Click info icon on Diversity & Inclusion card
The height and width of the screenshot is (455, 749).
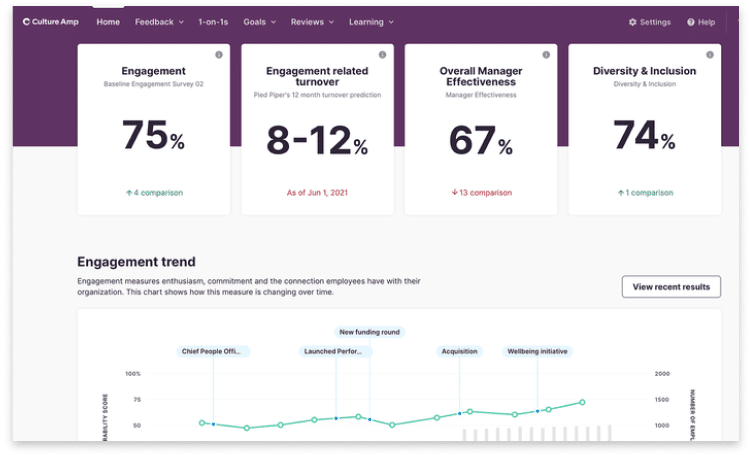[709, 55]
